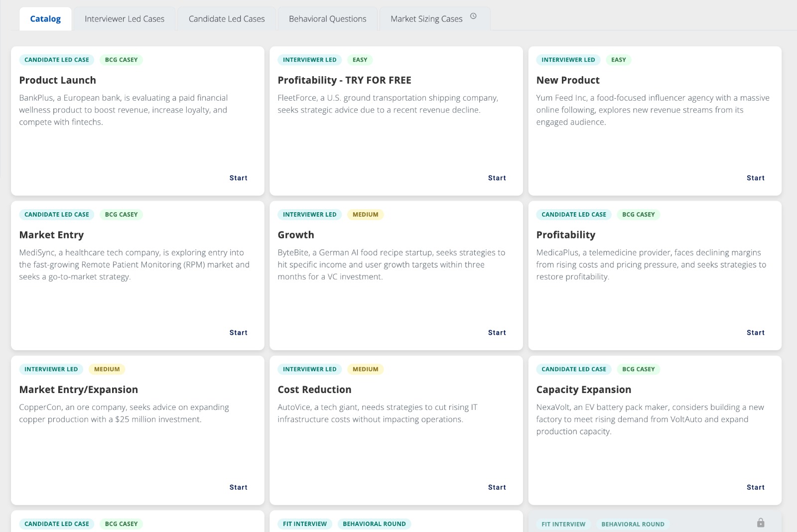Open the Candidate Led Cases tab
The width and height of the screenshot is (797, 532).
coord(227,19)
